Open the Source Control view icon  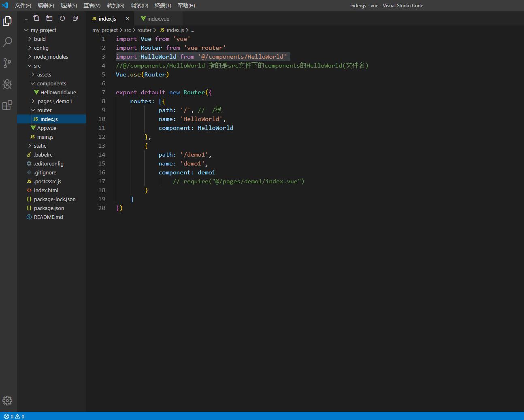click(7, 63)
